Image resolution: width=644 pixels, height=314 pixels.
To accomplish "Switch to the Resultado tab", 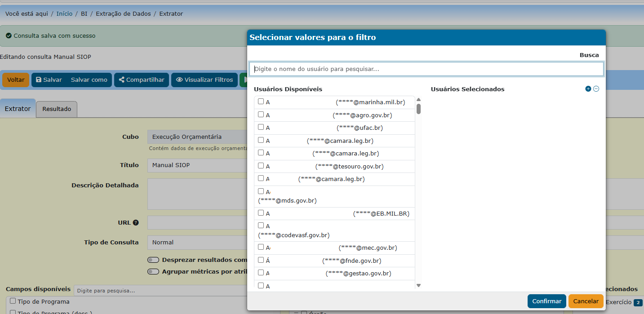I will tap(57, 109).
